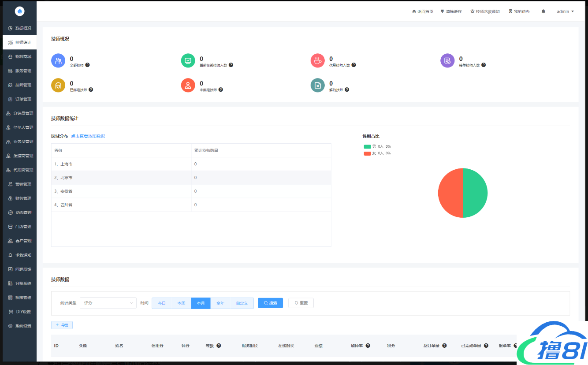Image resolution: width=588 pixels, height=365 pixels.
Task: Click the green 当前在线技师 monitor icon
Action: pos(188,61)
